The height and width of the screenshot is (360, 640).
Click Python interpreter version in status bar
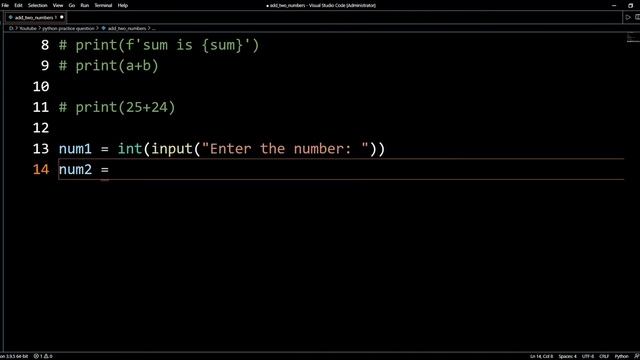[15, 356]
